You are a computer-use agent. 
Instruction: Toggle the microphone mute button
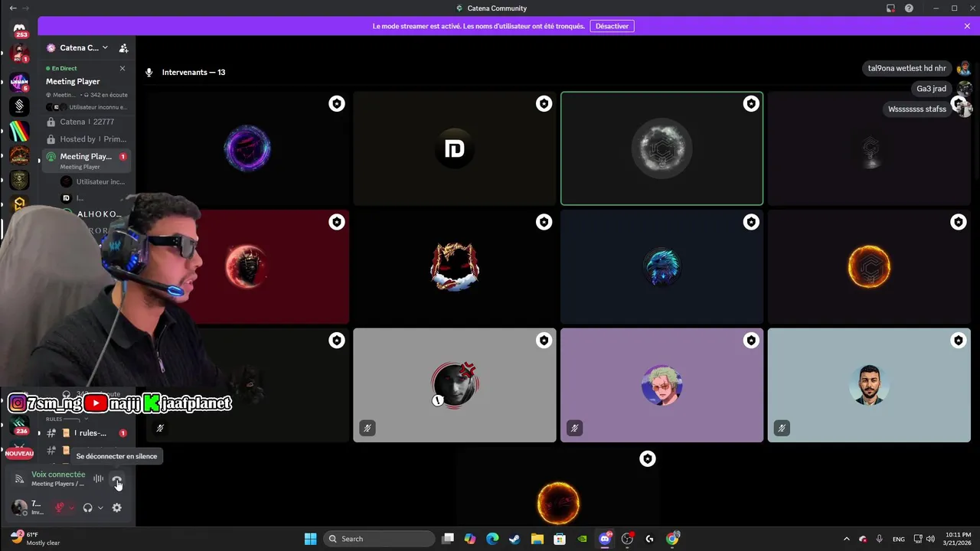pos(60,507)
